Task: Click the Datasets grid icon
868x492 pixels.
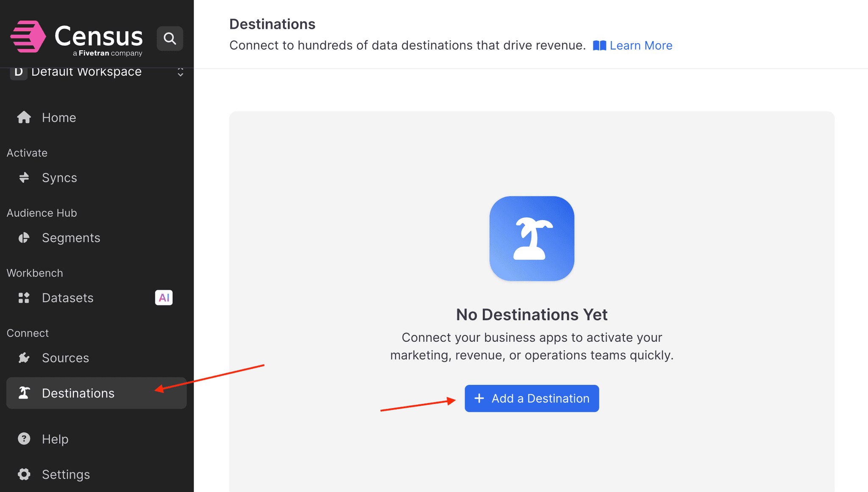Action: click(x=24, y=297)
